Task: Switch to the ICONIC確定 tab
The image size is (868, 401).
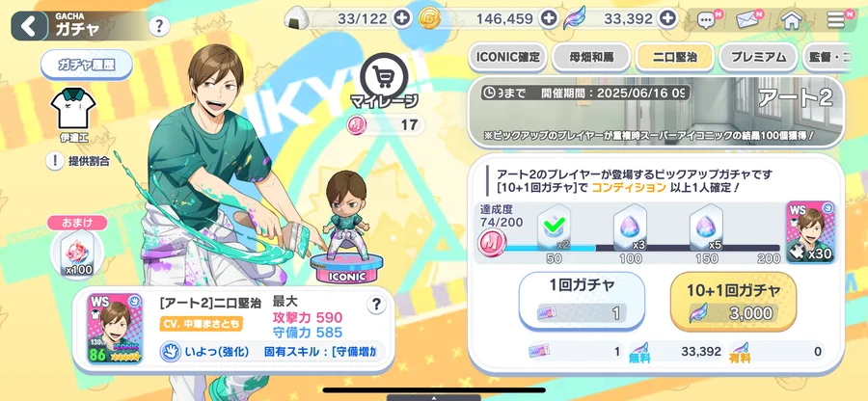Action: point(507,57)
